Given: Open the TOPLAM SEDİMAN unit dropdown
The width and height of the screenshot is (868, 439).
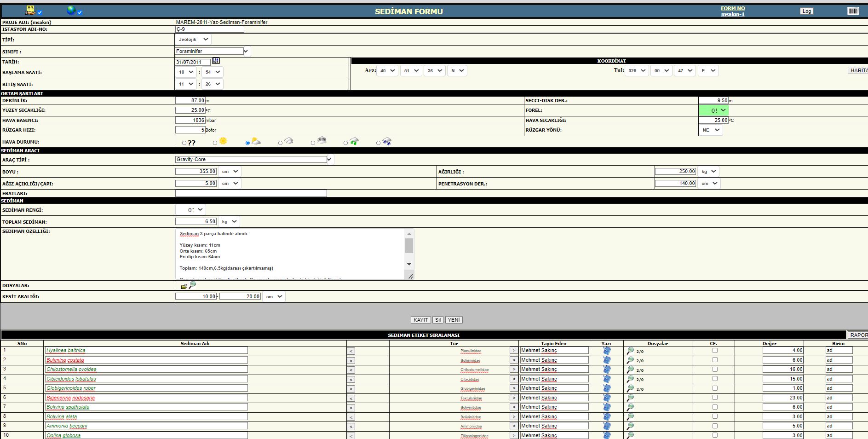Looking at the screenshot, I should 229,221.
